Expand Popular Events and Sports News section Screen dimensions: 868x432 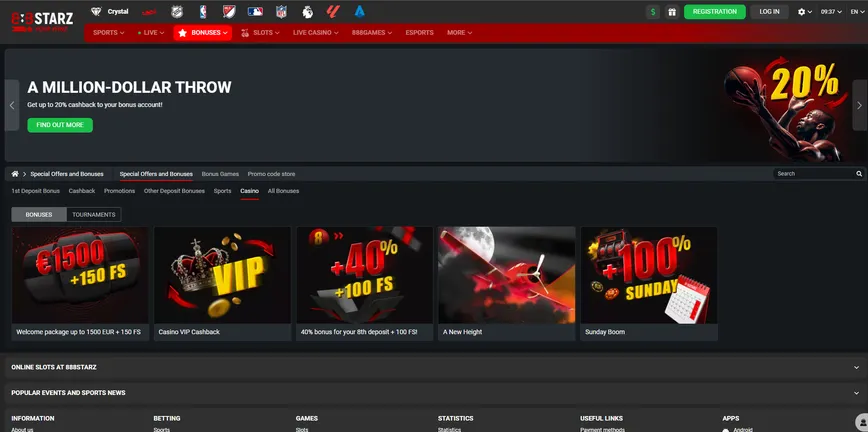point(434,393)
